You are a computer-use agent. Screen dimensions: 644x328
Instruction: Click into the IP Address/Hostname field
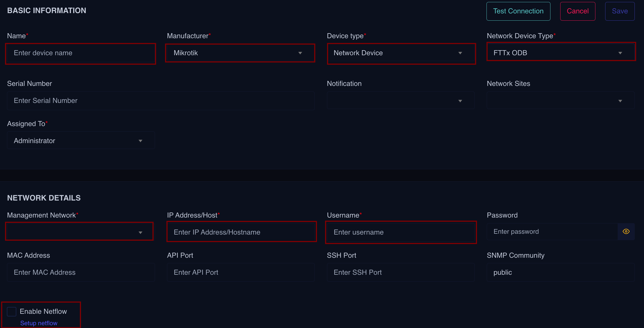[x=242, y=232]
